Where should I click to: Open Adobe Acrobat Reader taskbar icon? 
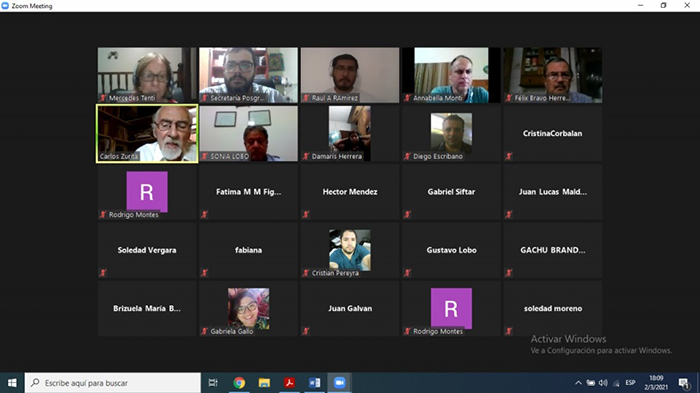click(289, 383)
